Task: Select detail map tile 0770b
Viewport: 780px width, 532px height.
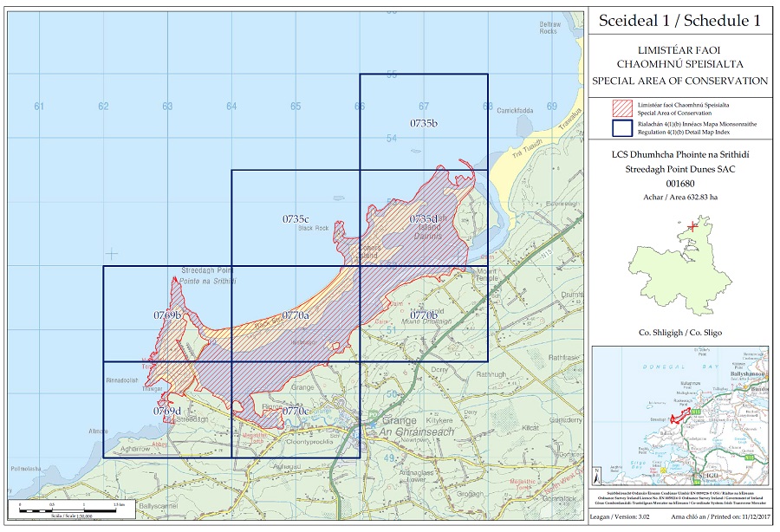Action: [424, 314]
